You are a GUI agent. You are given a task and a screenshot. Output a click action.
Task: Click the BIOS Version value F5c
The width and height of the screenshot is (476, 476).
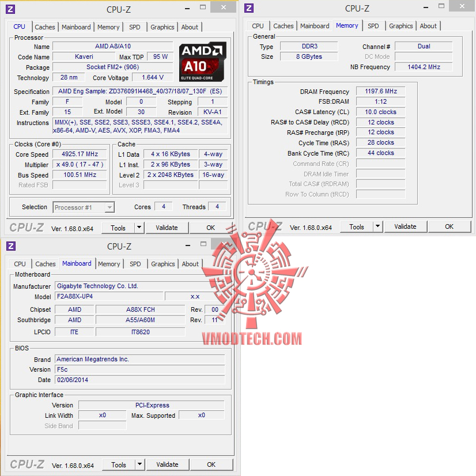coord(140,369)
